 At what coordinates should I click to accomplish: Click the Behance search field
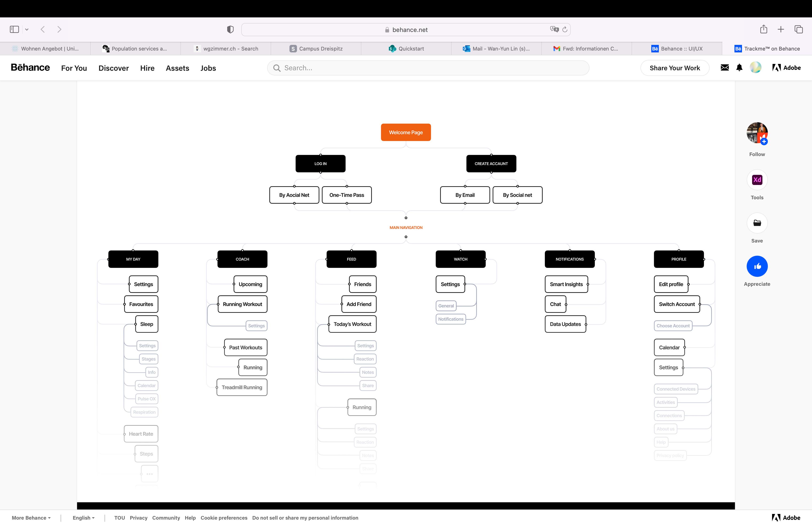click(428, 68)
